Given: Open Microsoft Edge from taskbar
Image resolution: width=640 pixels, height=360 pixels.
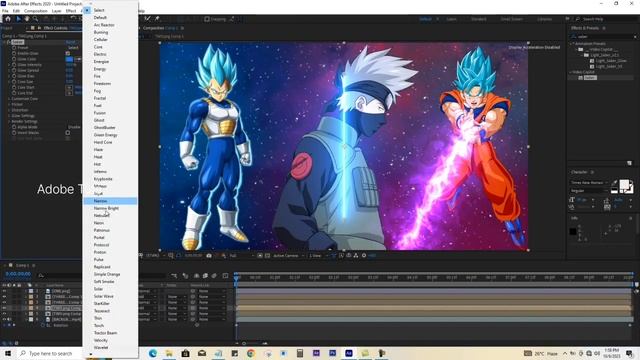Looking at the screenshot, I should point(153,353).
